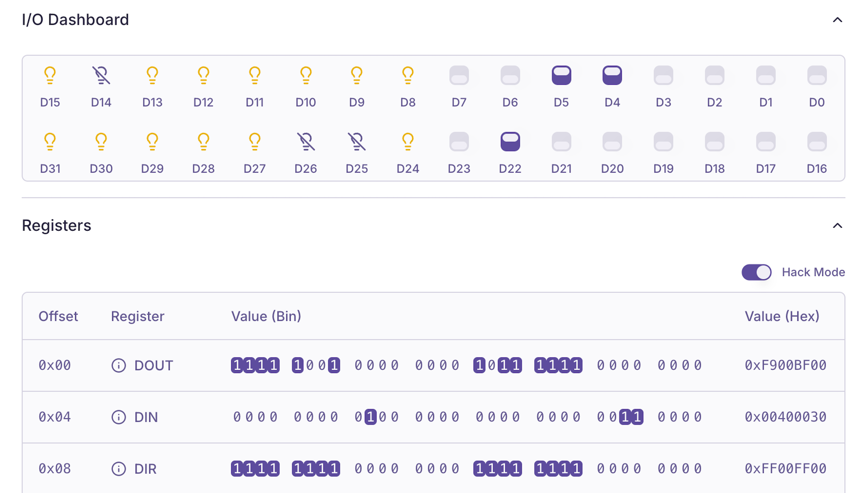Turn on switch D0
868x493 pixels.
817,75
